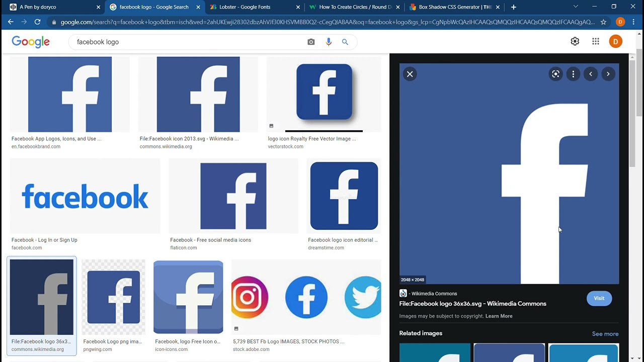
Task: Click the large Facebook preview image
Action: click(x=509, y=174)
